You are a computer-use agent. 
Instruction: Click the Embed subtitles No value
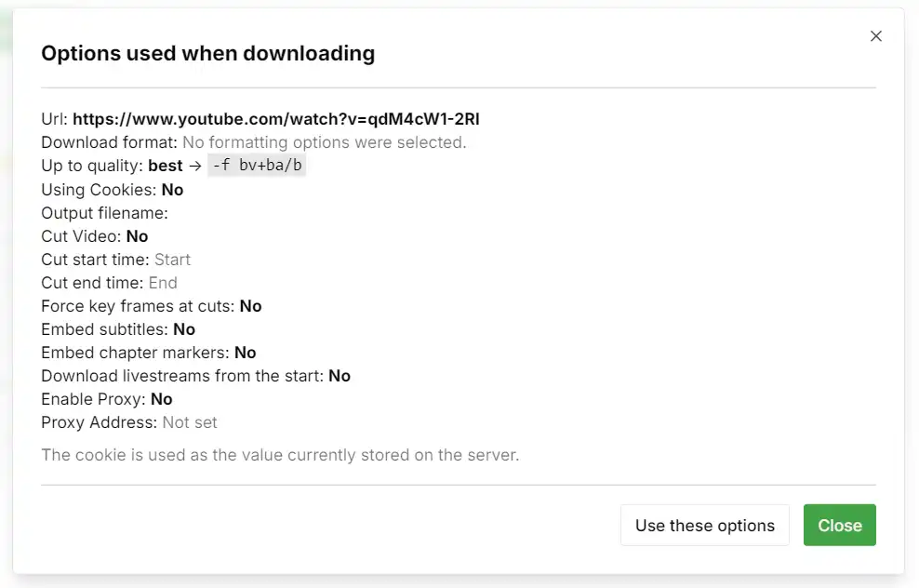pyautogui.click(x=184, y=329)
